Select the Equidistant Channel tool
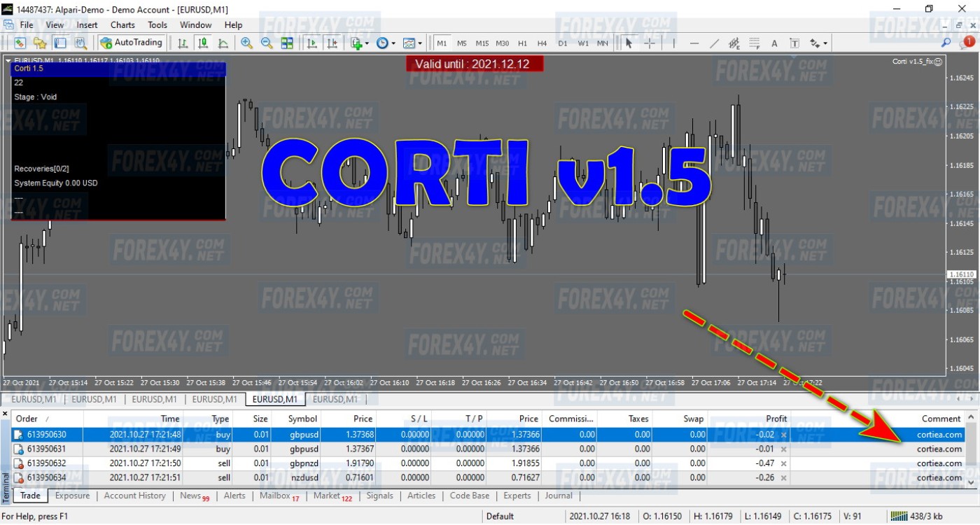Viewport: 980px width, 525px height. pyautogui.click(x=734, y=43)
